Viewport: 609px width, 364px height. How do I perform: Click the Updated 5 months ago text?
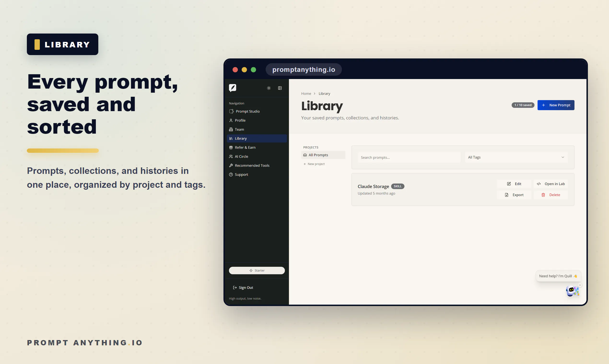pyautogui.click(x=376, y=193)
